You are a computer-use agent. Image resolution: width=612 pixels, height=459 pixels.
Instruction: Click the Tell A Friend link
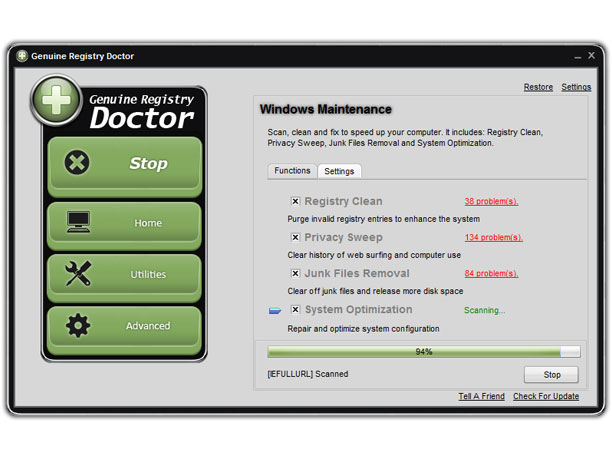click(x=481, y=396)
